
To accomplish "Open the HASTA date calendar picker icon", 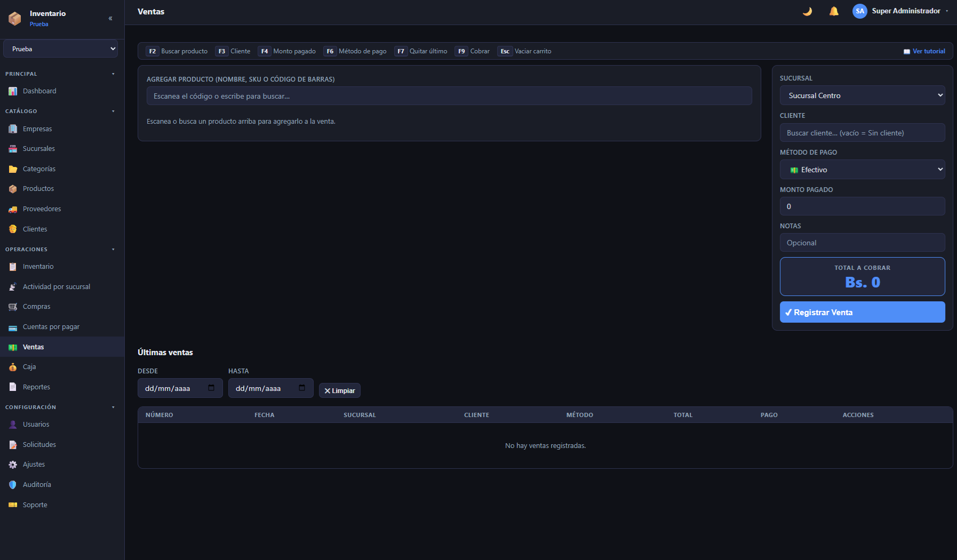I will pyautogui.click(x=302, y=388).
